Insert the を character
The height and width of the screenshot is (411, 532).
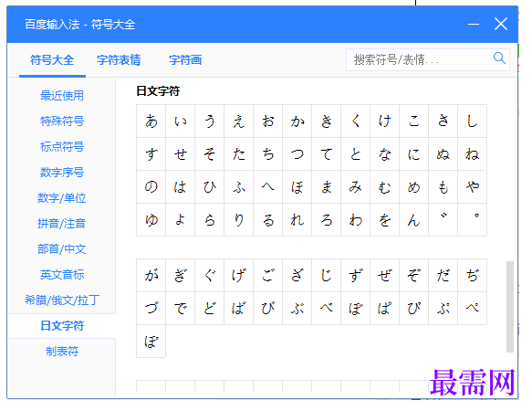pos(384,220)
